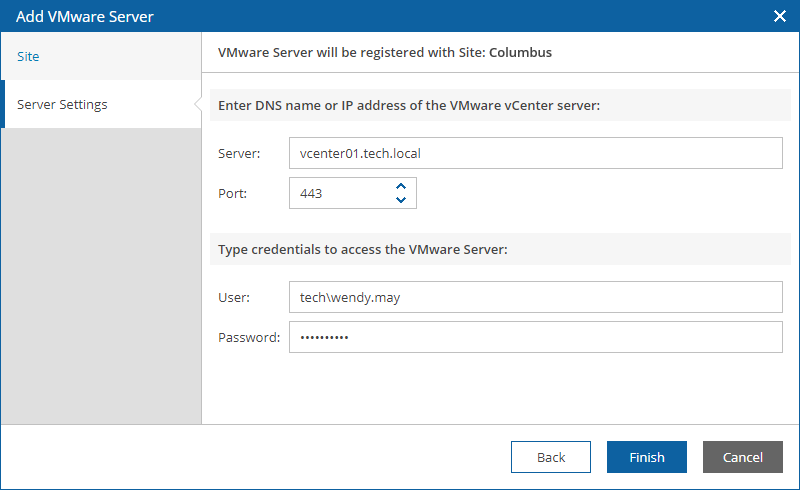Click the Server address field
800x490 pixels.
(536, 153)
